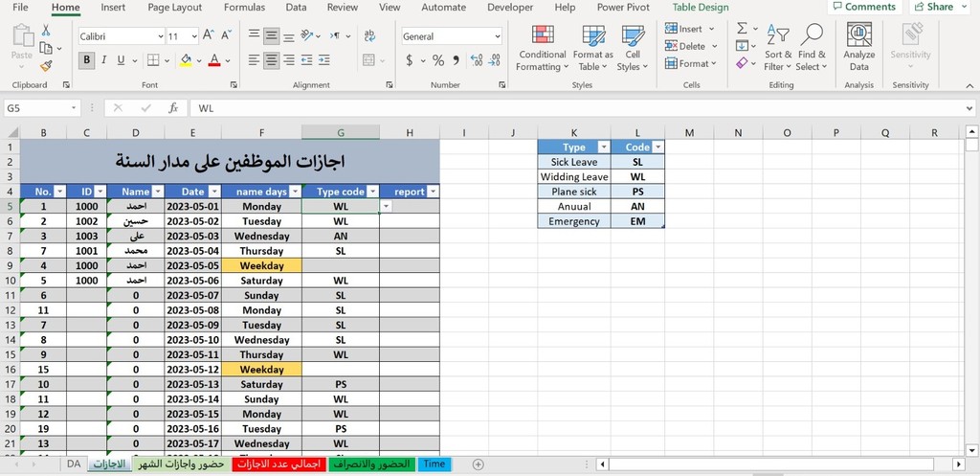Click the Copy icon
The height and width of the screenshot is (476, 980).
click(x=46, y=48)
